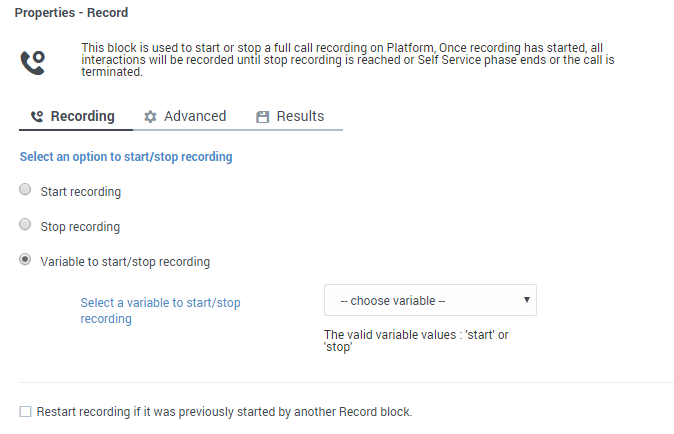Open the Advanced tab
674x434 pixels.
click(194, 116)
